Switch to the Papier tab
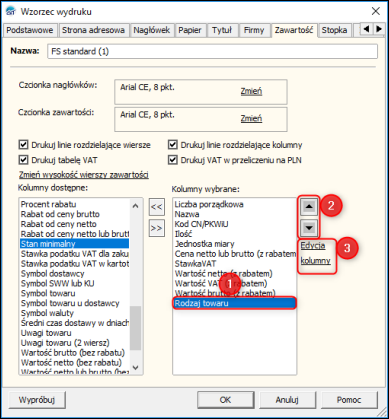 pos(190,30)
